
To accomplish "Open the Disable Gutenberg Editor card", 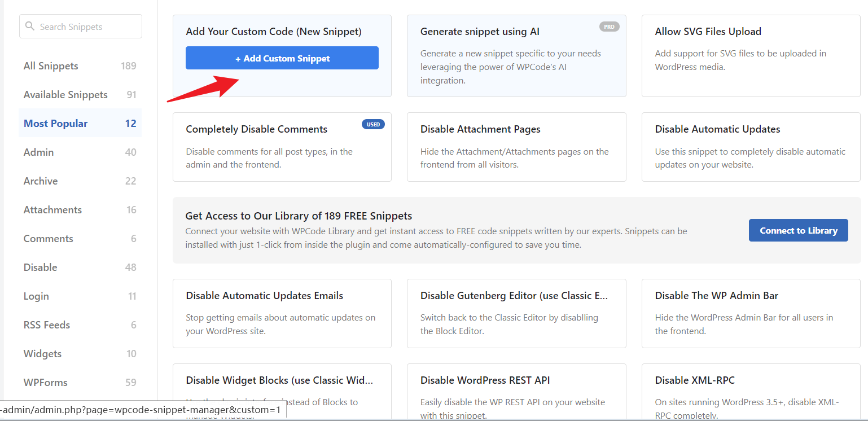I will click(x=516, y=313).
